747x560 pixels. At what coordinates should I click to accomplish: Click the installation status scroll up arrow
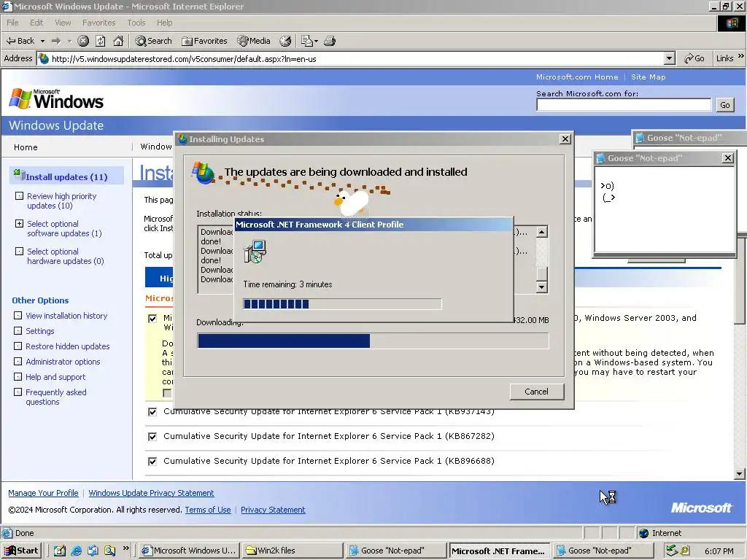(542, 232)
